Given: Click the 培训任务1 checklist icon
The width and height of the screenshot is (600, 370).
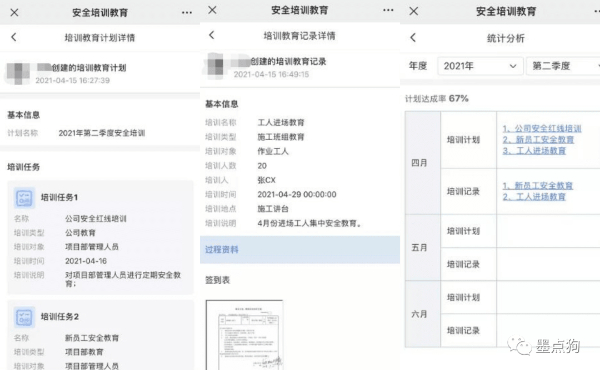Looking at the screenshot, I should pyautogui.click(x=24, y=198).
